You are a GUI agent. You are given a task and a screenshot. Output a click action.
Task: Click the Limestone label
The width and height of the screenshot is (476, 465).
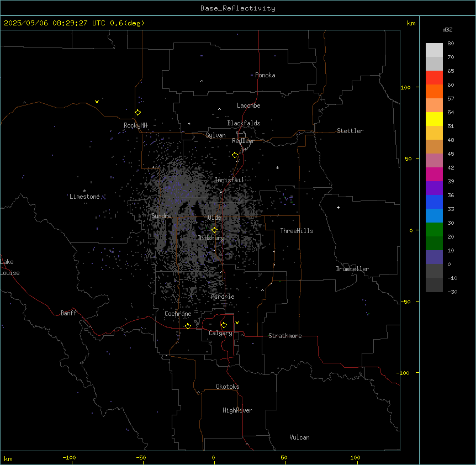coord(84,197)
